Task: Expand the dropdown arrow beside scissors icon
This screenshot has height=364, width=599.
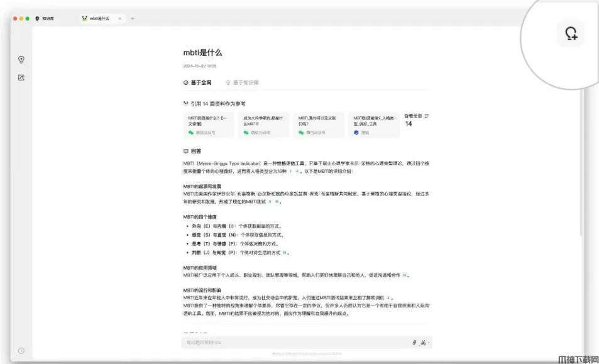Action: click(429, 343)
